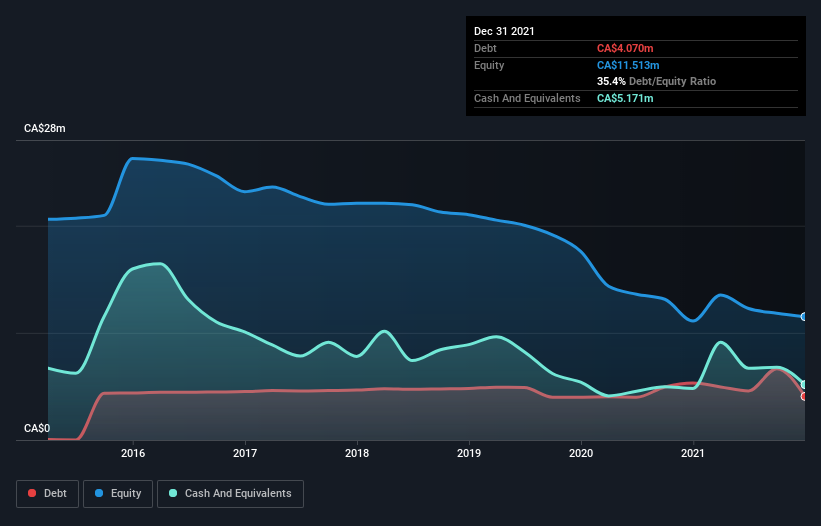The height and width of the screenshot is (526, 821).
Task: Click the CA$5.171m cash value
Action: [x=625, y=98]
